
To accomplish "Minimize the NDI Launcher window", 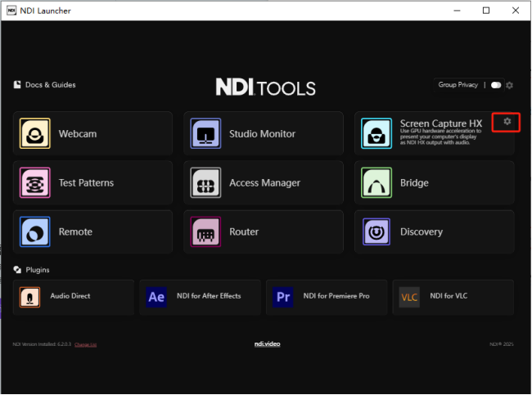I will 457,11.
